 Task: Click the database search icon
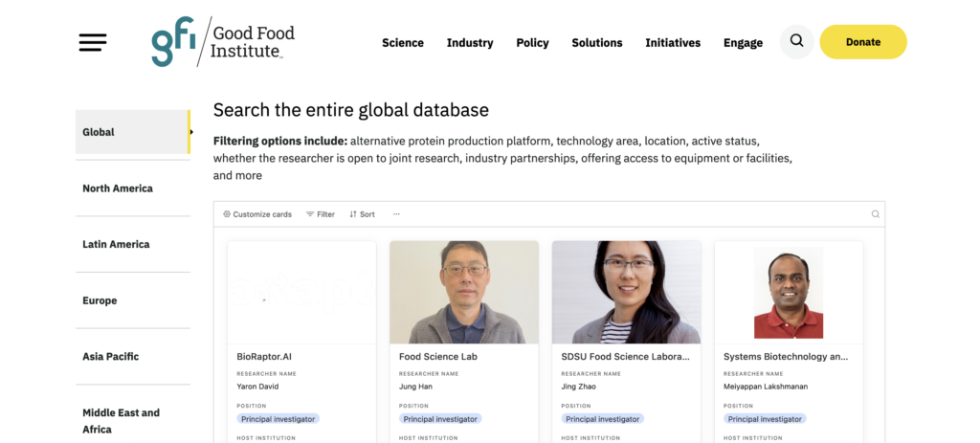coord(875,214)
